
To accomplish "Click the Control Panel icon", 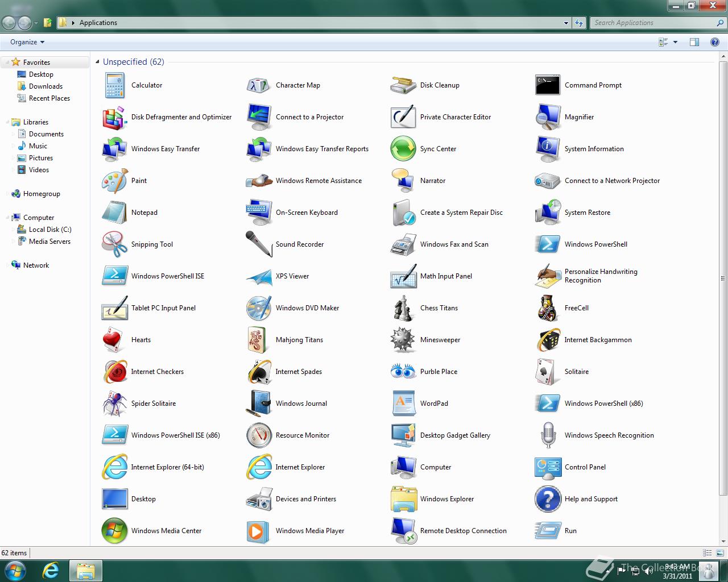I will pyautogui.click(x=548, y=467).
